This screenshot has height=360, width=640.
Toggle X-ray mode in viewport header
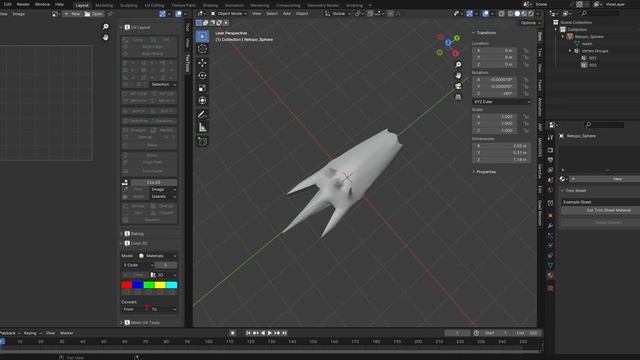click(501, 13)
